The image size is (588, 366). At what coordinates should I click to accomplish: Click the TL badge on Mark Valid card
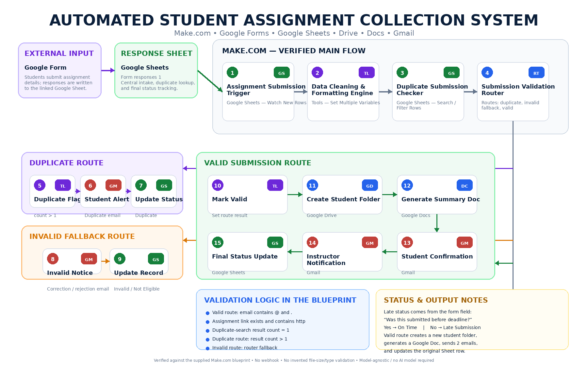[x=275, y=185]
